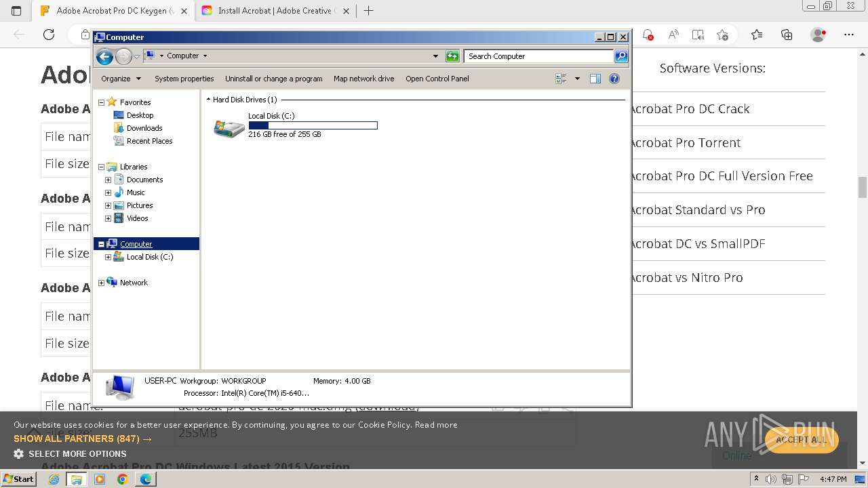Open address bar history dropdown arrow
868x488 pixels.
point(435,56)
